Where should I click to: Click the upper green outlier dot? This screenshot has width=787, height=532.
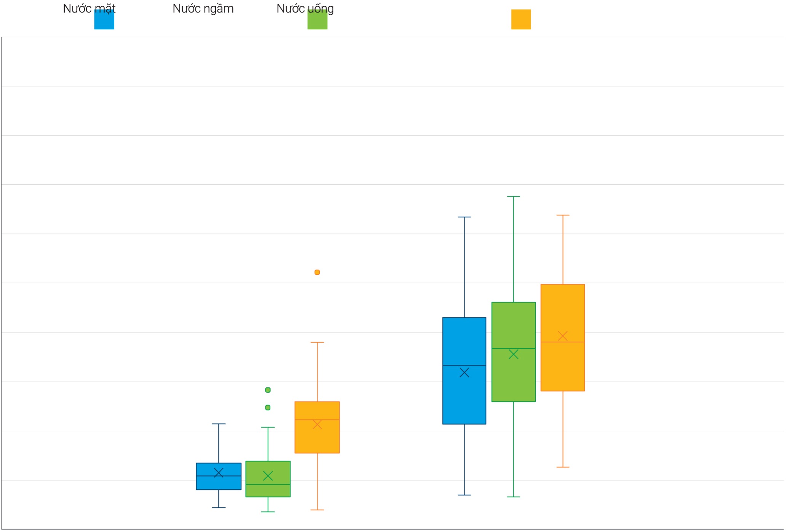268,390
